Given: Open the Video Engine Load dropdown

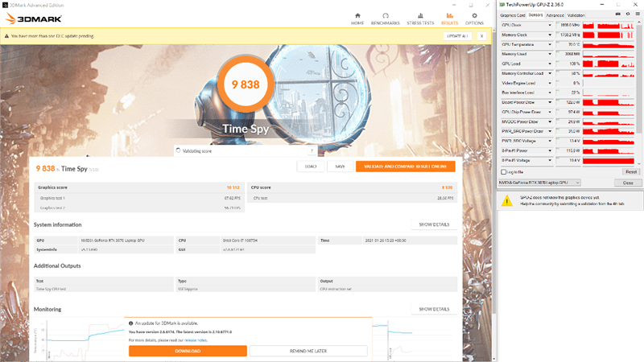Looking at the screenshot, I should click(550, 83).
